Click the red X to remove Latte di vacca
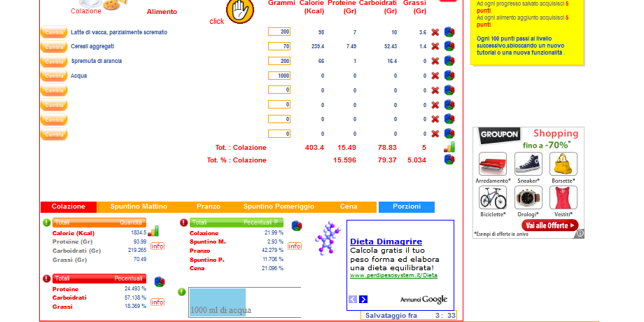 click(x=435, y=32)
